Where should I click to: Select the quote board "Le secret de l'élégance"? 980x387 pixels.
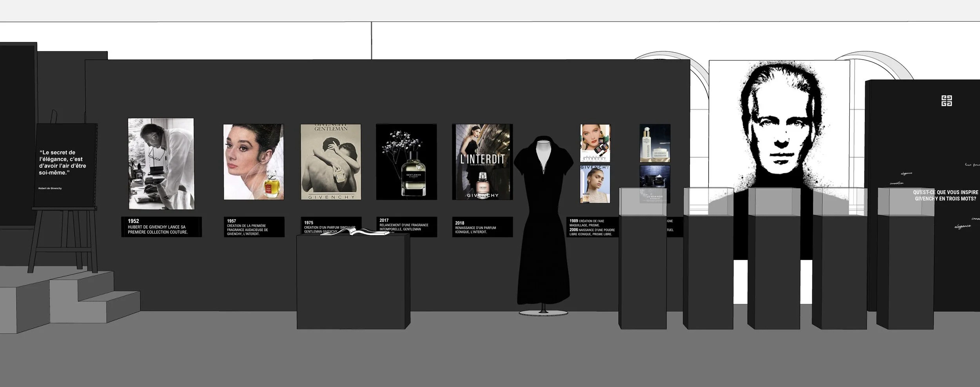[66, 165]
